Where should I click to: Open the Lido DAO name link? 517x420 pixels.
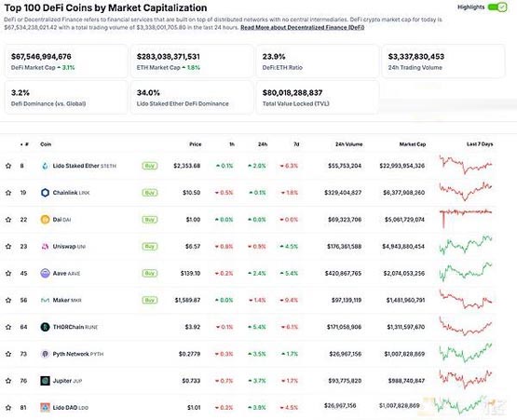point(71,408)
